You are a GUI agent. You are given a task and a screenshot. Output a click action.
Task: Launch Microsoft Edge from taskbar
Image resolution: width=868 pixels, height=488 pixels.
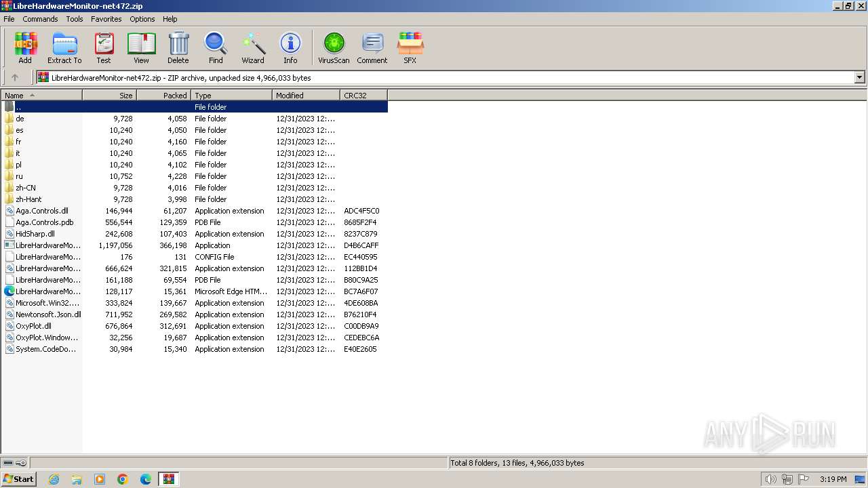point(146,479)
